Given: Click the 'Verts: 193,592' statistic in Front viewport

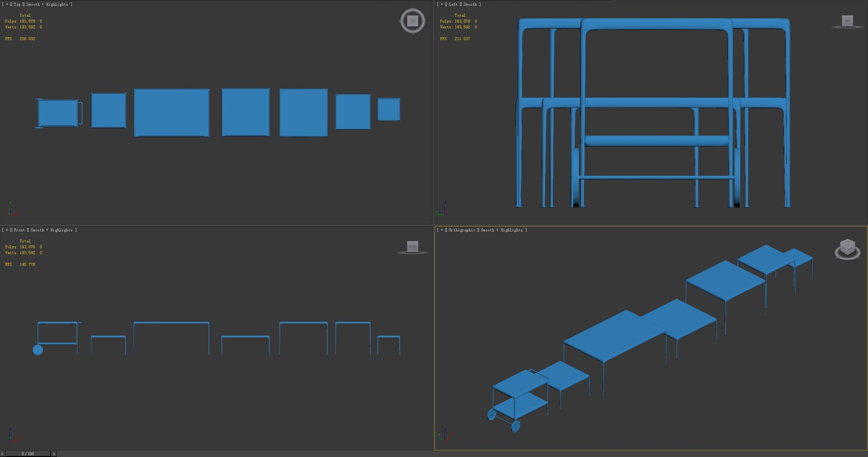Looking at the screenshot, I should [x=20, y=253].
